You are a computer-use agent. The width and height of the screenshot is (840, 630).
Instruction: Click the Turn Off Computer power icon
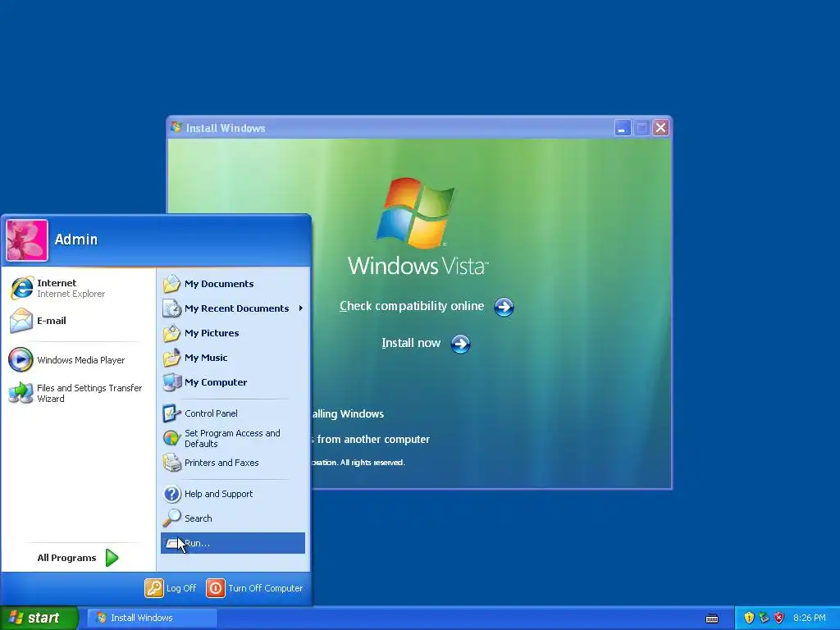[216, 588]
